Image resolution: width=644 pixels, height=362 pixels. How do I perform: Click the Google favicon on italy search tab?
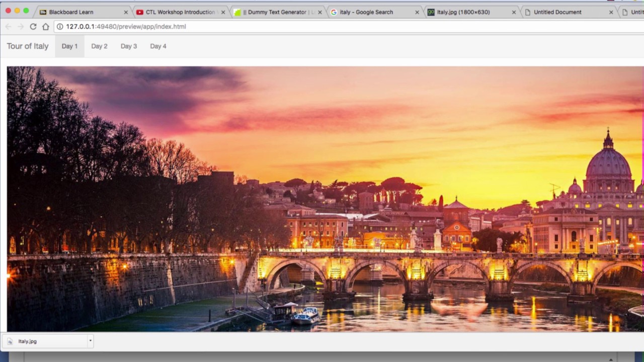tap(334, 12)
